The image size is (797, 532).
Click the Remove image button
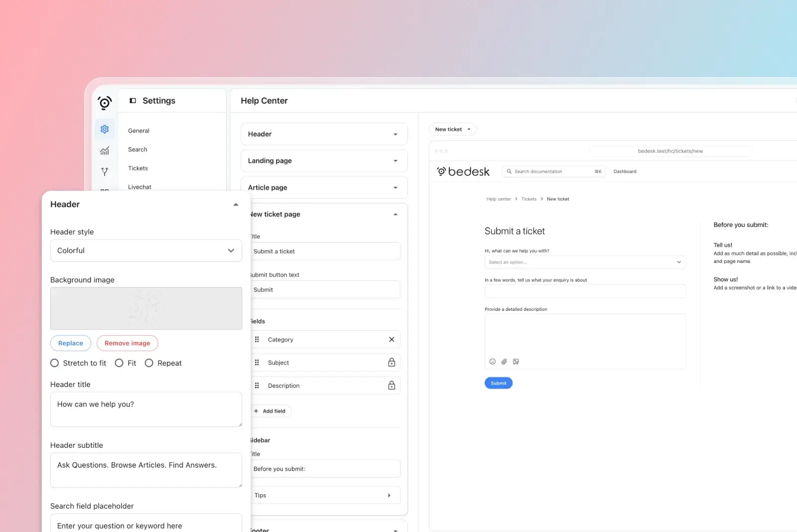127,343
